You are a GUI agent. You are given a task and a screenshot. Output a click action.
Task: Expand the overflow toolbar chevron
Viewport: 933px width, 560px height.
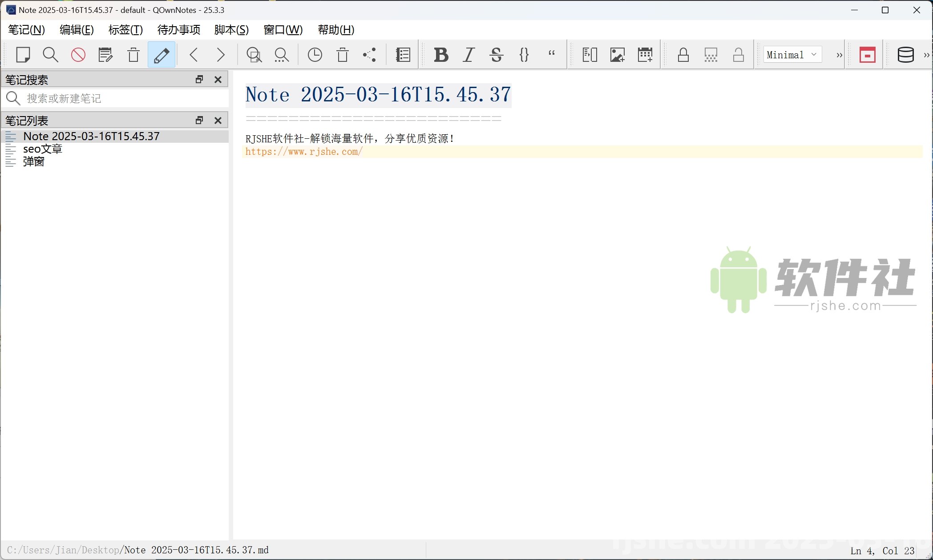838,55
